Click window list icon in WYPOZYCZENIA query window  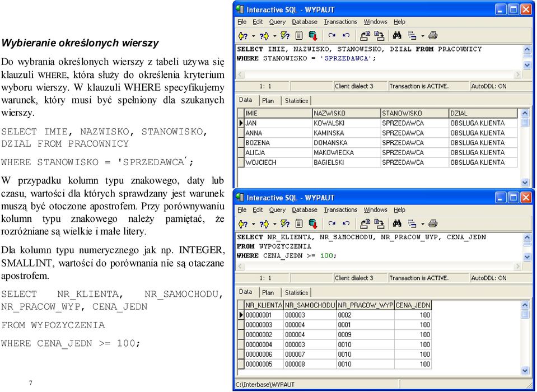tap(412, 224)
